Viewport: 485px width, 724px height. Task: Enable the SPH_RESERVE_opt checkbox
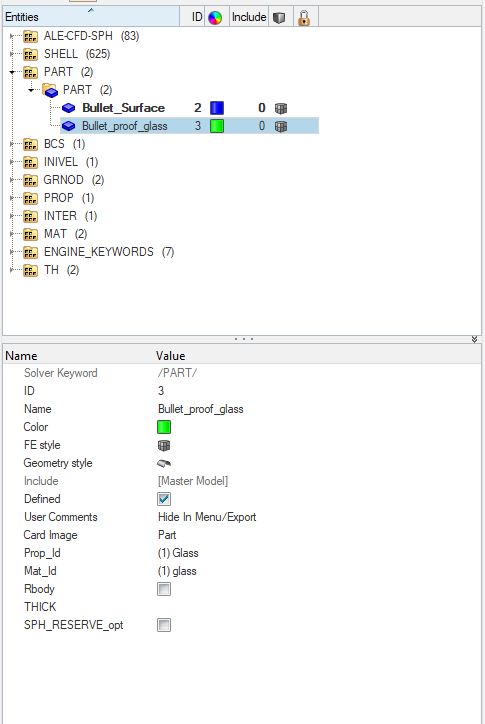coord(164,625)
